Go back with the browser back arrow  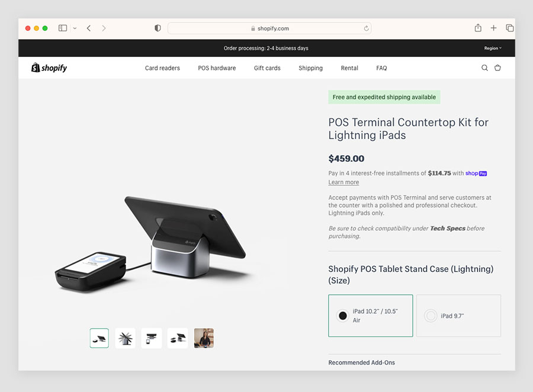(89, 28)
